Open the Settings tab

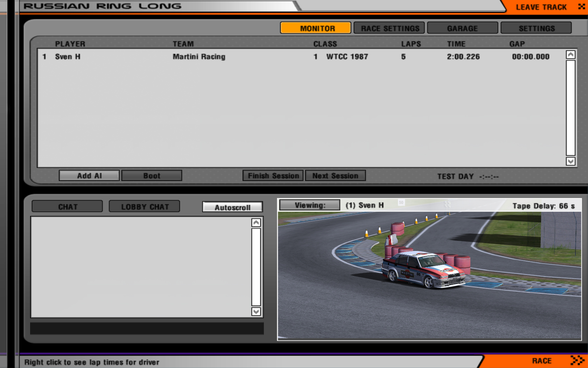(536, 28)
